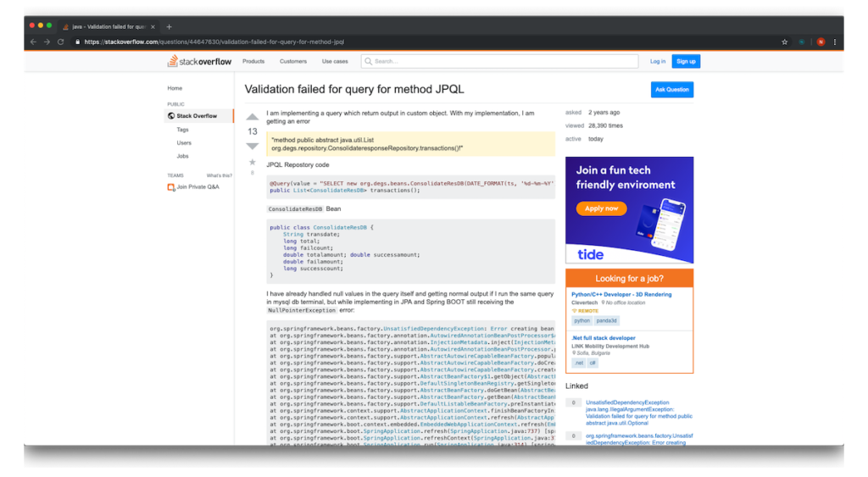Bookmark this page with the address bar star
The height and width of the screenshot is (477, 868).
coord(784,42)
